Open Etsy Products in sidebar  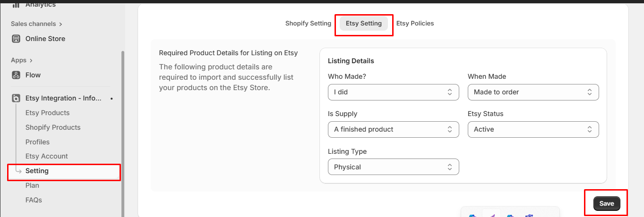pyautogui.click(x=47, y=113)
